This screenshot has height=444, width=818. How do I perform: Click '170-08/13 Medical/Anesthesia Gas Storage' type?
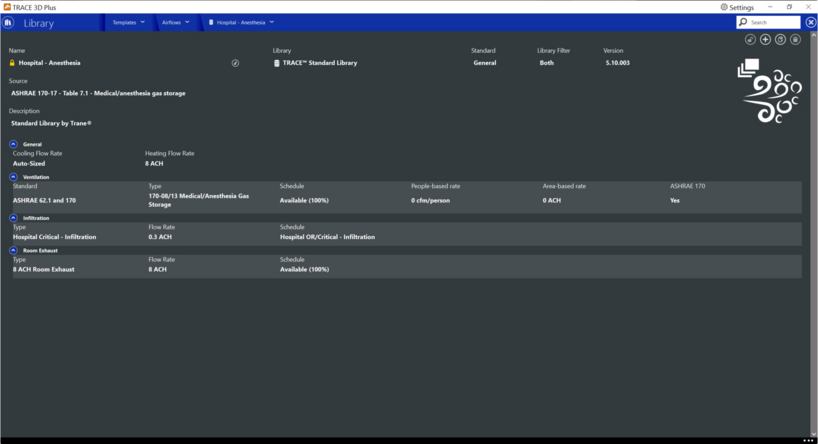pos(199,200)
